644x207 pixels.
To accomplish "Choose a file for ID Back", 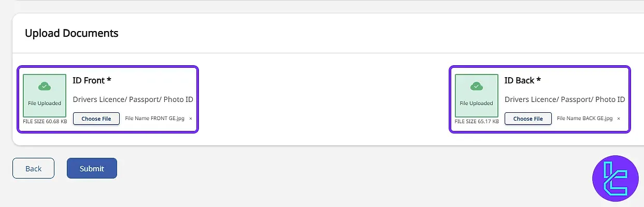I will pos(528,119).
